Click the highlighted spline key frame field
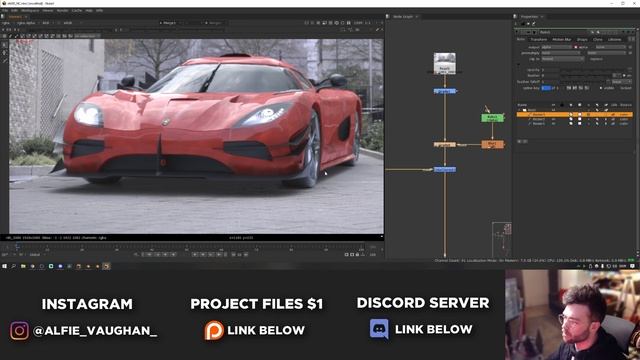This screenshot has width=640, height=360. (x=546, y=88)
